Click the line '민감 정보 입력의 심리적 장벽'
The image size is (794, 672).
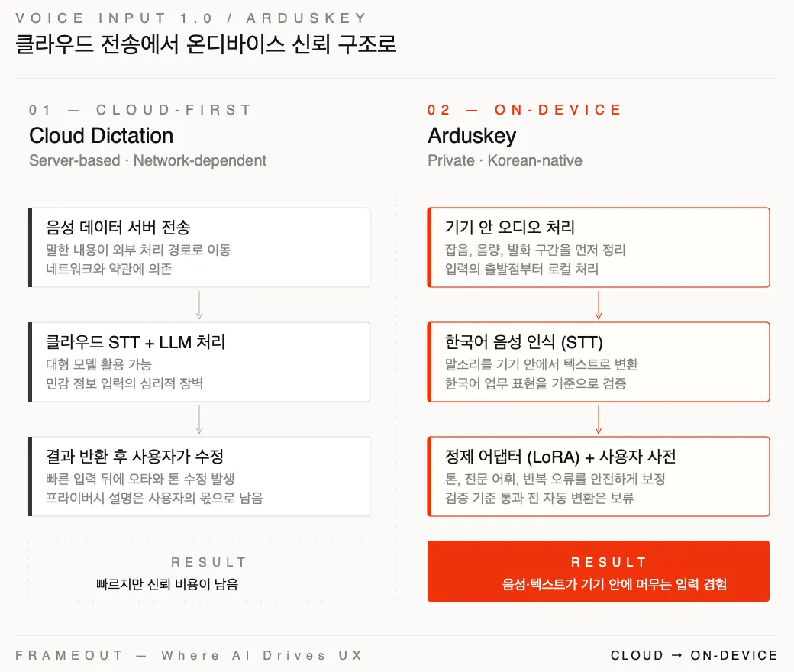point(124,383)
